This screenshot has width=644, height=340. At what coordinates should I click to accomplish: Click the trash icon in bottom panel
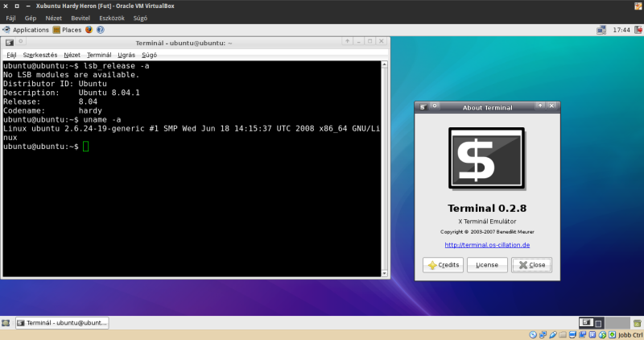(x=638, y=323)
